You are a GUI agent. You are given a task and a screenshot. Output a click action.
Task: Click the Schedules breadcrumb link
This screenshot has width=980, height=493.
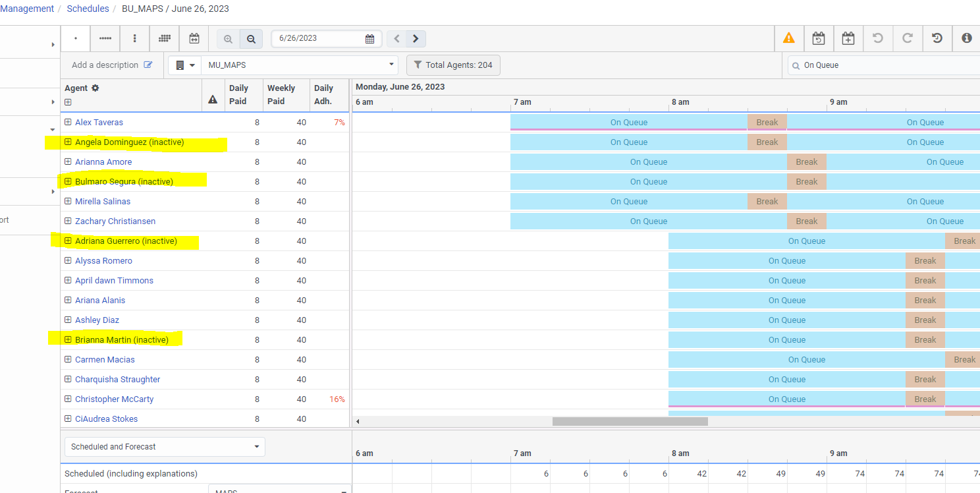click(x=88, y=9)
